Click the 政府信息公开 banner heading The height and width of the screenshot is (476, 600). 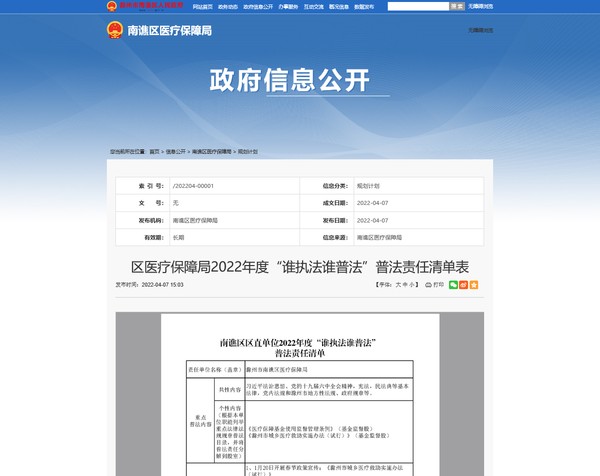290,80
